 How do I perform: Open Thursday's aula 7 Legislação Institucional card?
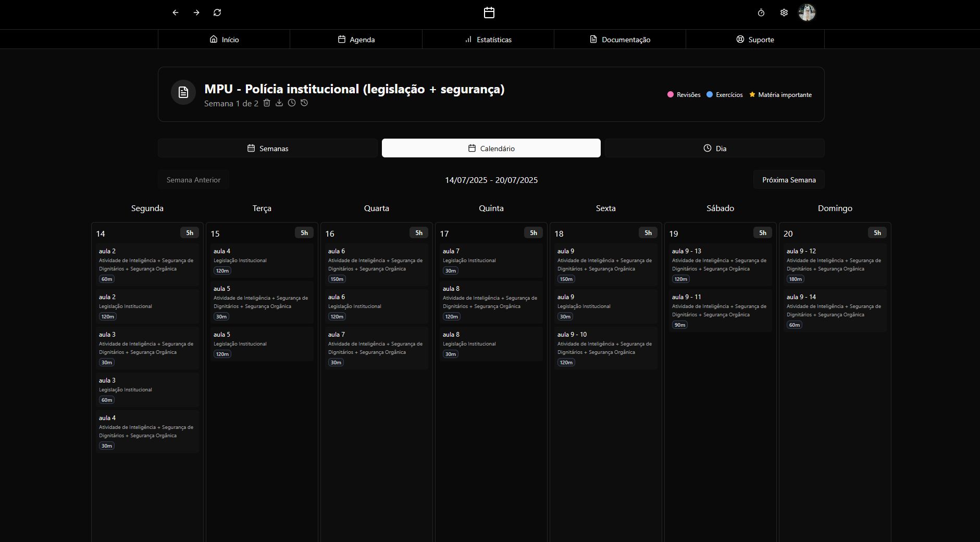click(491, 261)
